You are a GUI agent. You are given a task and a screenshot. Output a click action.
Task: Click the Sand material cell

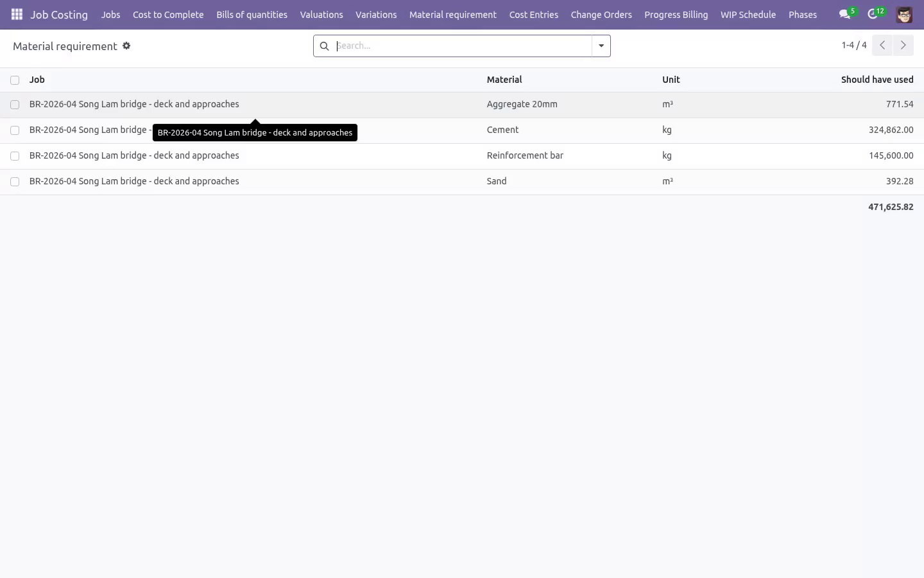click(497, 181)
